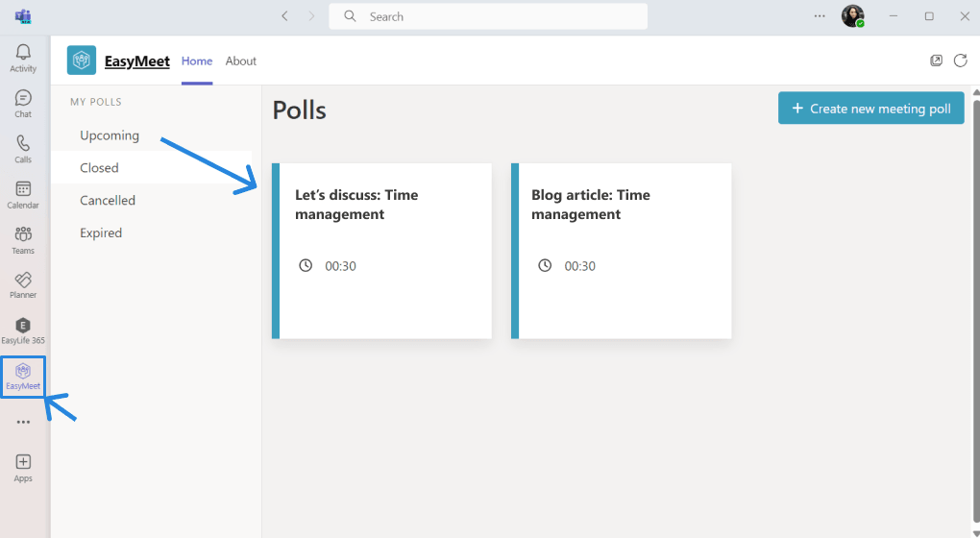The width and height of the screenshot is (980, 538).
Task: Show Upcoming polls in My Polls
Action: [110, 135]
